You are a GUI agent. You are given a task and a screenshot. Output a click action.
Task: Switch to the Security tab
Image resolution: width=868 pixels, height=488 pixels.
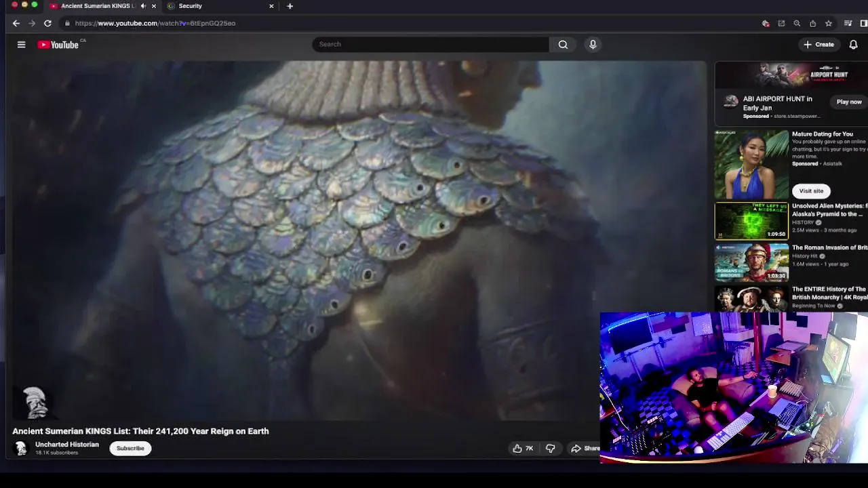coord(191,6)
